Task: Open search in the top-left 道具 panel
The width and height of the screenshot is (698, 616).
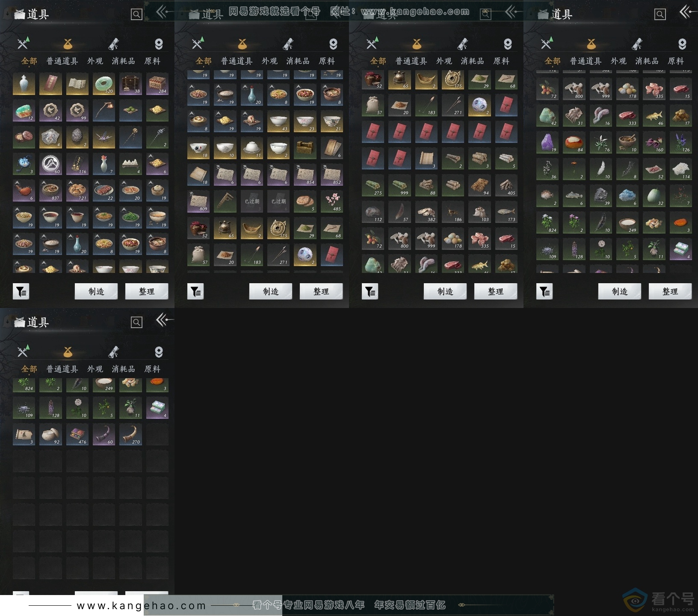Action: tap(136, 15)
